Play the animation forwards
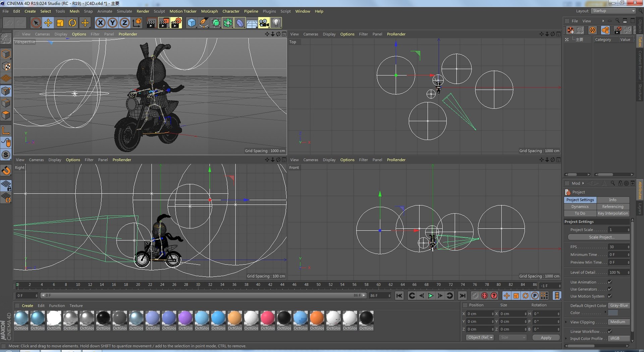 431,296
